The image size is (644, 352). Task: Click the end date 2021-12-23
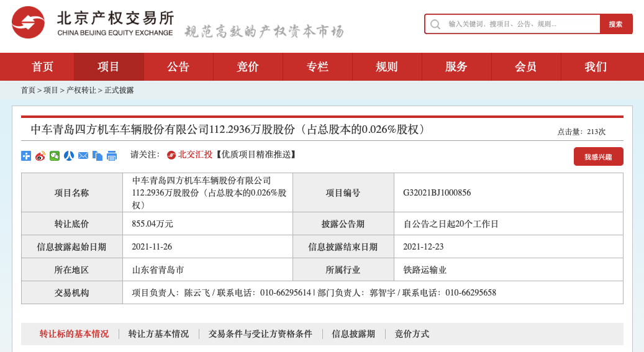coord(423,247)
